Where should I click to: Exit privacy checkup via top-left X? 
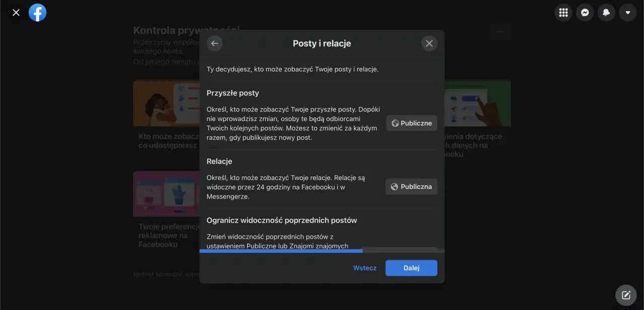tap(16, 12)
